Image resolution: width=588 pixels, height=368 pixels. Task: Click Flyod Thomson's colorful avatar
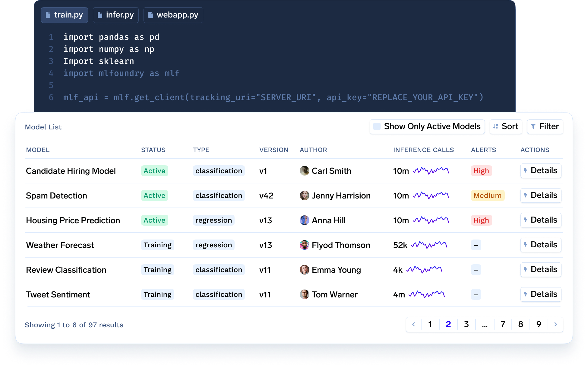(304, 245)
